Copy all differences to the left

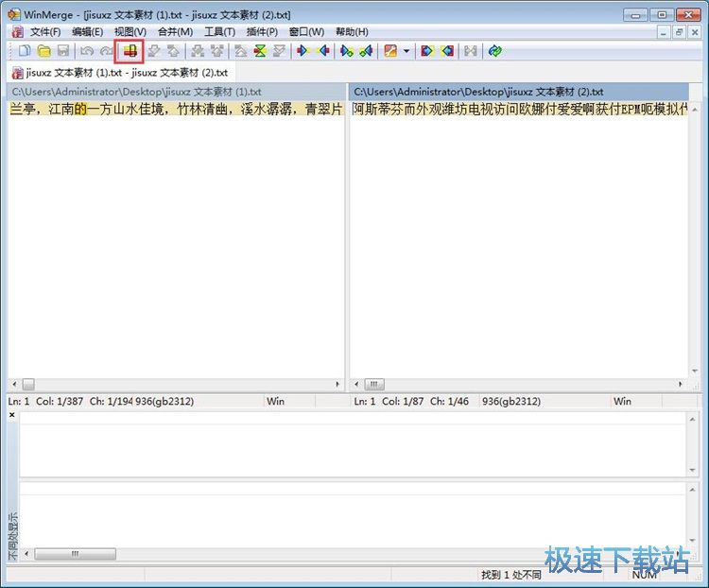(447, 51)
